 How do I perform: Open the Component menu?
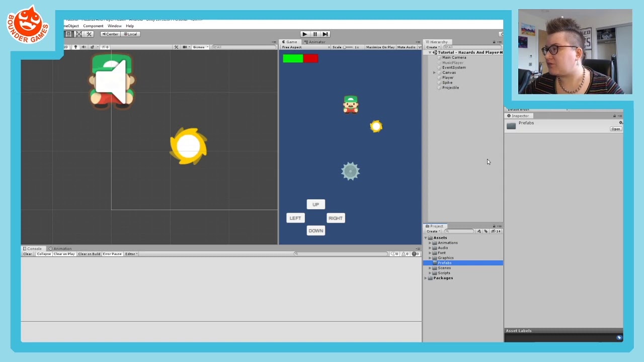[93, 26]
